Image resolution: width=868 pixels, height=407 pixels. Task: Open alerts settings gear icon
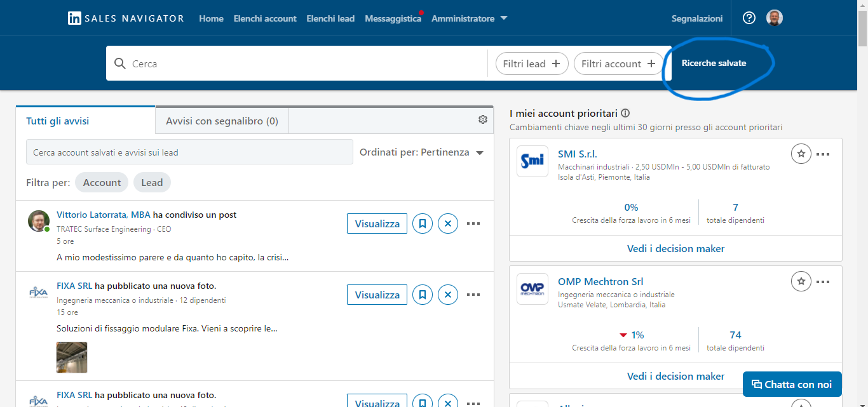(483, 119)
